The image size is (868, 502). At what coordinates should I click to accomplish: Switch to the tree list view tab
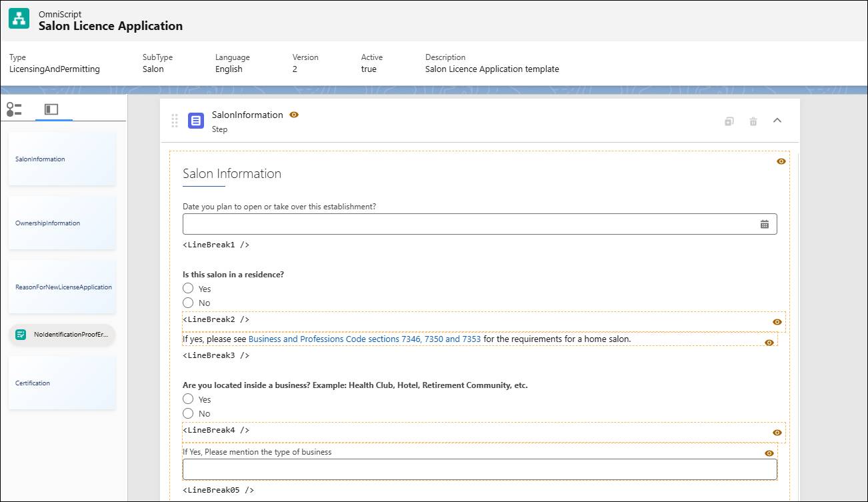click(x=14, y=109)
